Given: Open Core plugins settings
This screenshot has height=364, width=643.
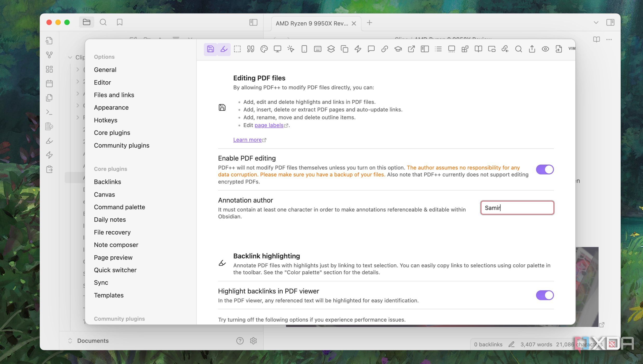Looking at the screenshot, I should pyautogui.click(x=112, y=133).
